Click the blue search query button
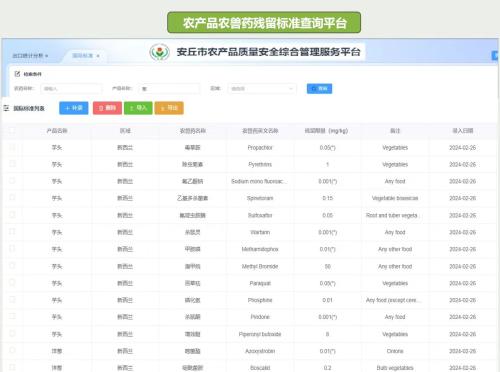This screenshot has height=372, width=500. point(319,89)
